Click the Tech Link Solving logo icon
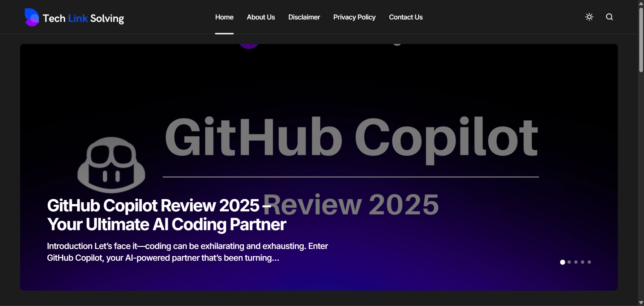 pyautogui.click(x=32, y=17)
